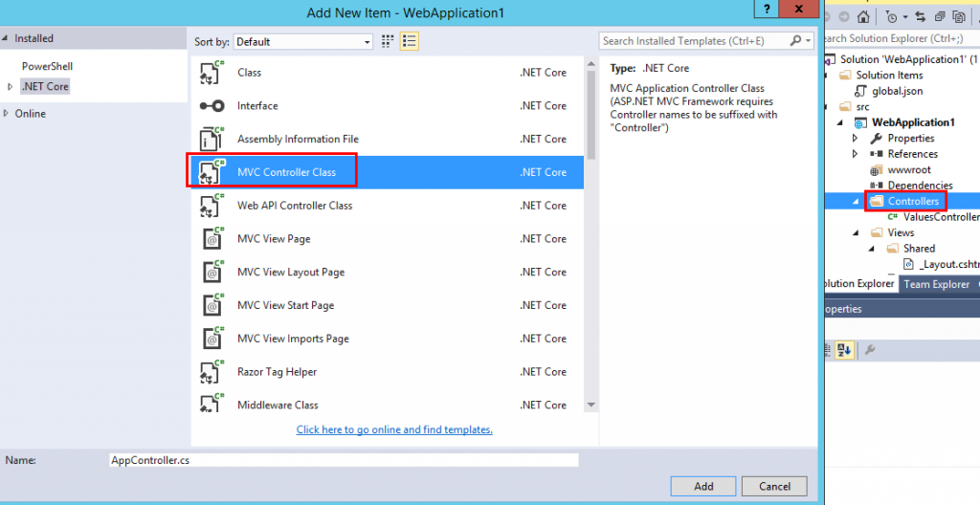Viewport: 980px width, 505px height.
Task: Select the Class template icon
Action: pyautogui.click(x=212, y=73)
